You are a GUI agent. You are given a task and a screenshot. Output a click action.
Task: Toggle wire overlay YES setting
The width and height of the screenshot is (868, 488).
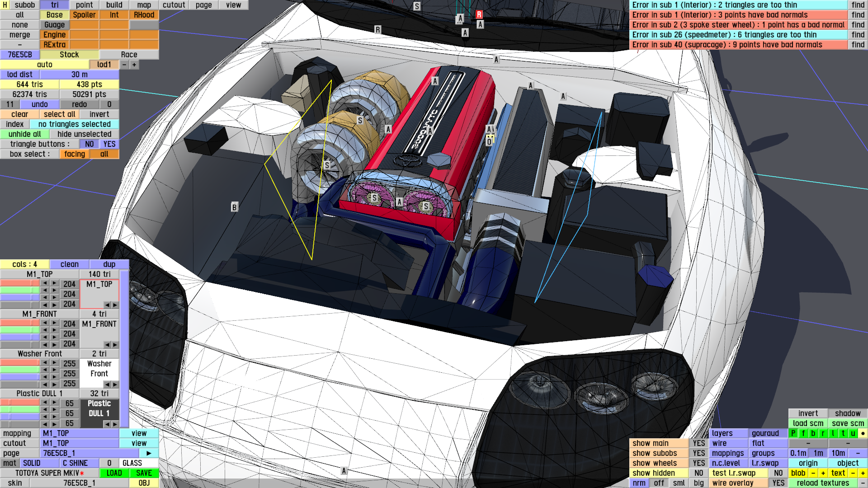coord(778,483)
